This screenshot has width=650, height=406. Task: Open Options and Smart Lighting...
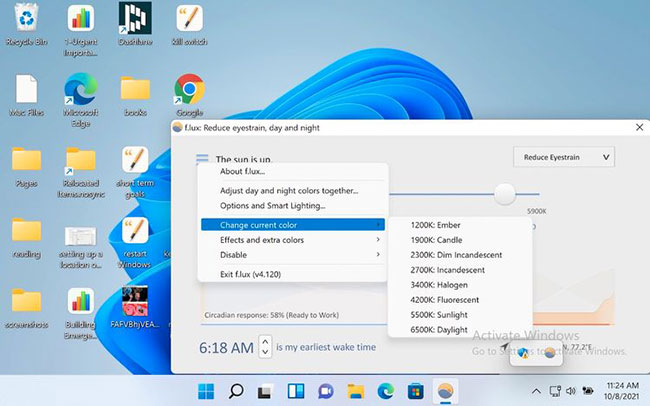(293, 206)
